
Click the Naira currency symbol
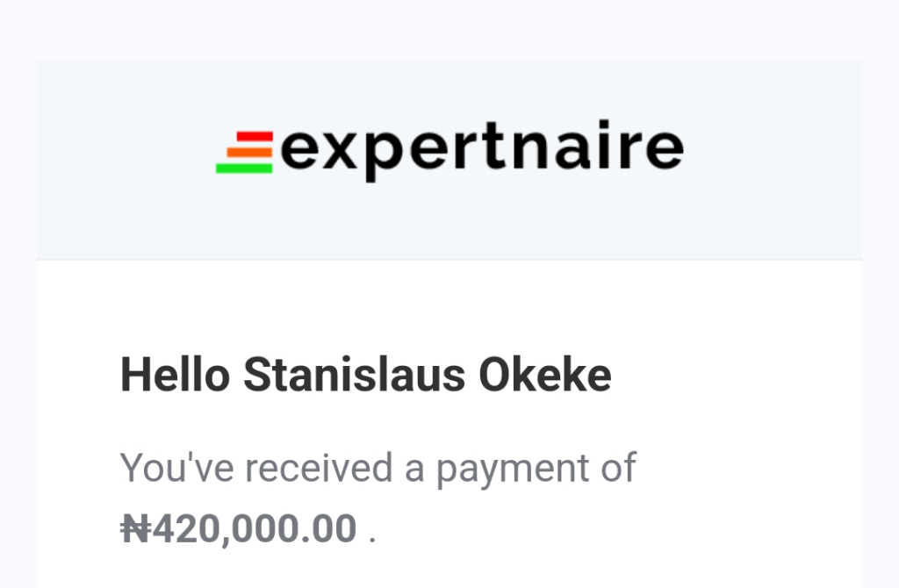point(136,528)
